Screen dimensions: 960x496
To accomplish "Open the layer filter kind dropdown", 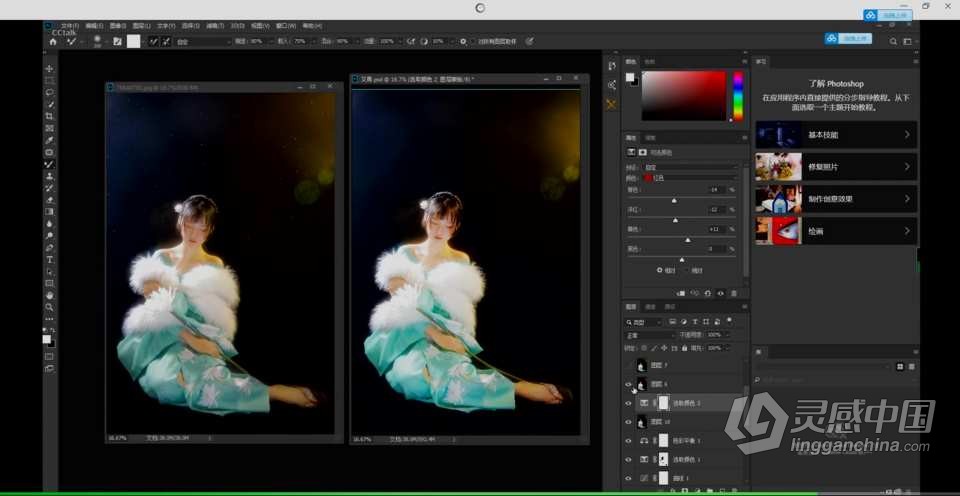I will (x=644, y=322).
